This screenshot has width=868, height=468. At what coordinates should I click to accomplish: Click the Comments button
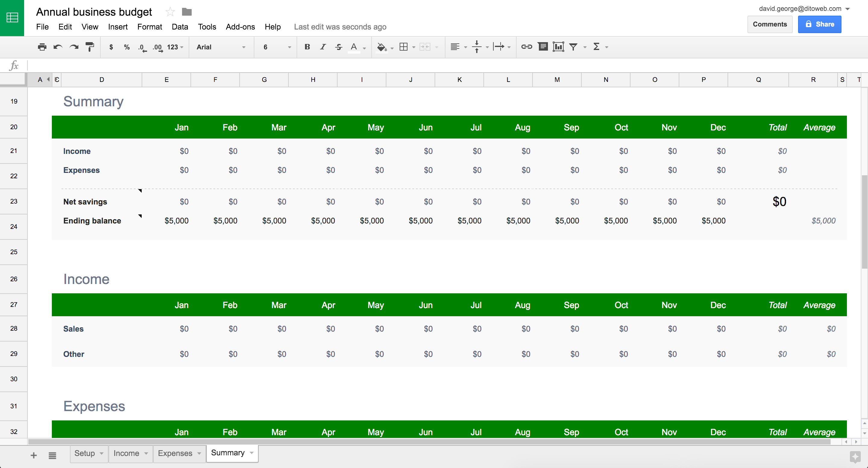tap(769, 24)
